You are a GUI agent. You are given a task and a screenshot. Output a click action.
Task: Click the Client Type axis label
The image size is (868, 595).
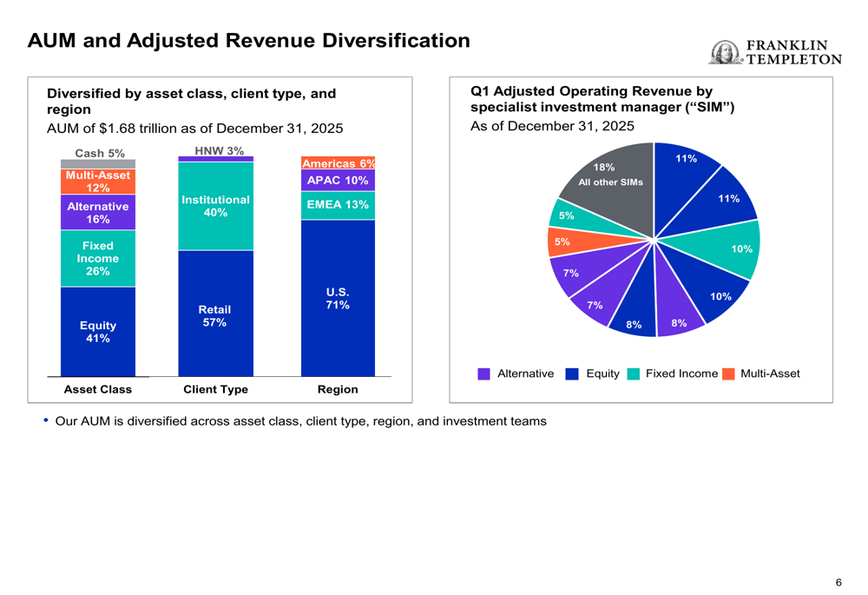(x=216, y=389)
